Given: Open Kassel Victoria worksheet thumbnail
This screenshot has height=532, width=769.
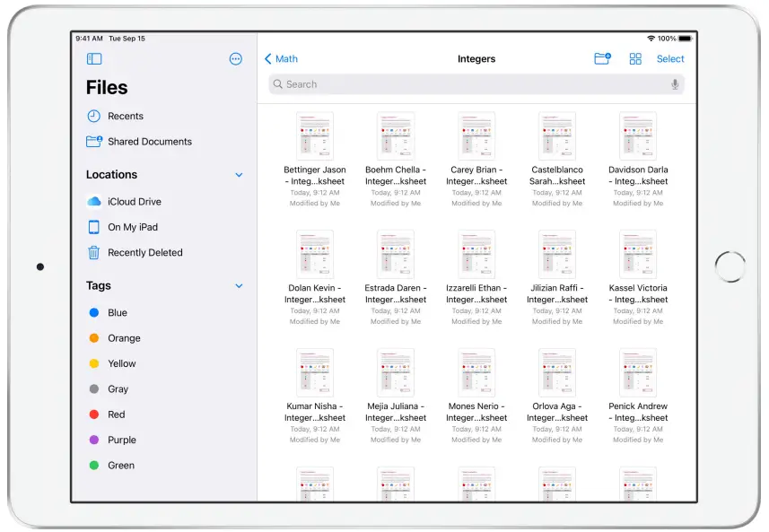Looking at the screenshot, I should pyautogui.click(x=638, y=255).
